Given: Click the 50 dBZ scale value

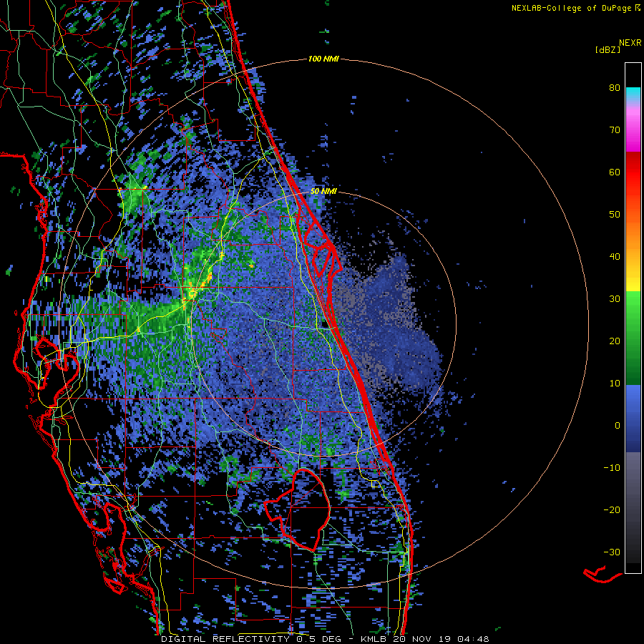Looking at the screenshot, I should tap(615, 215).
